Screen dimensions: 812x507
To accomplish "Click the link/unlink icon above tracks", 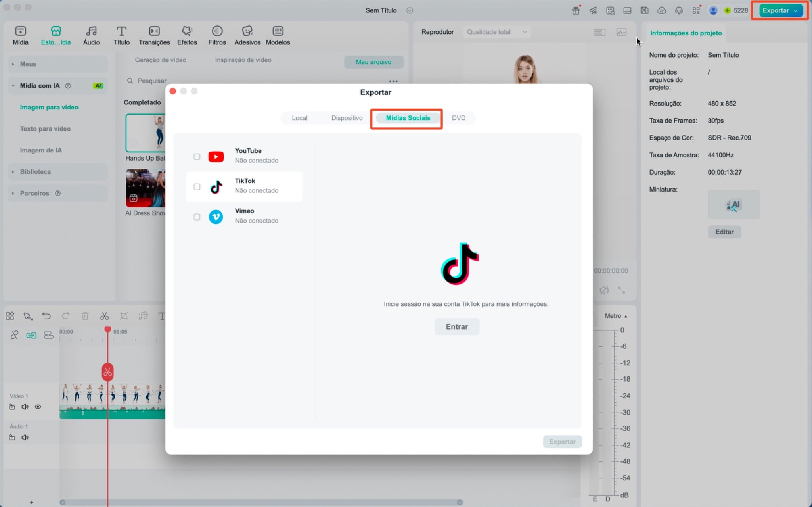I will (14, 335).
